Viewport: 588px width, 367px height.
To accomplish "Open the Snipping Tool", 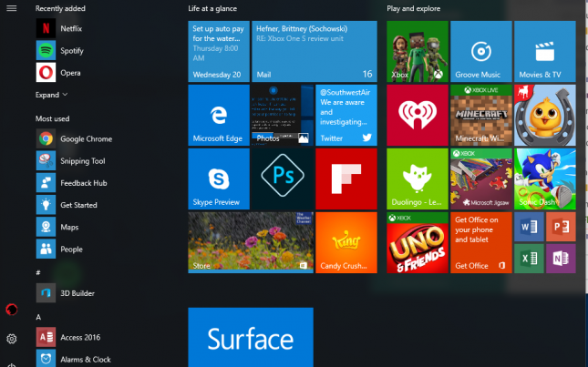I will coord(82,161).
